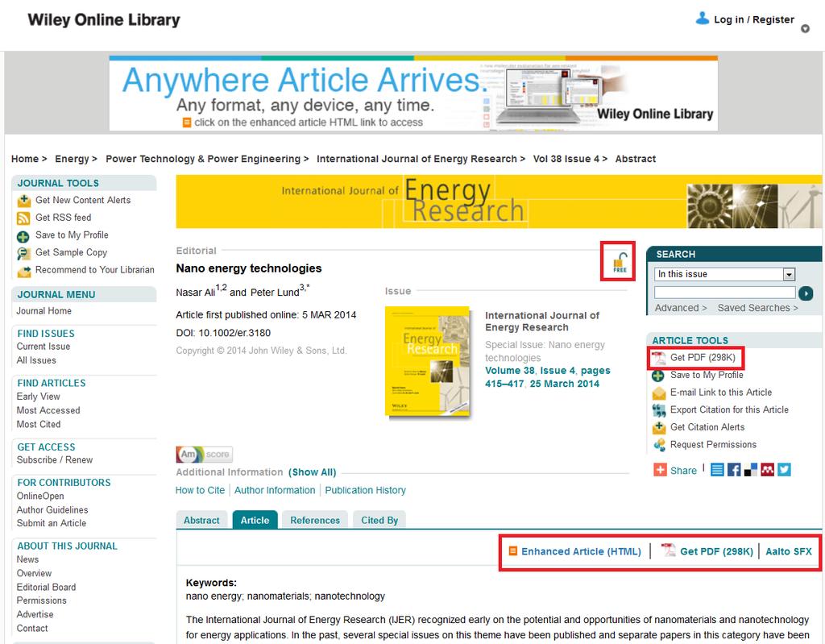Click the Recommend to Your Librarian icon
The height and width of the screenshot is (644, 825).
click(23, 272)
